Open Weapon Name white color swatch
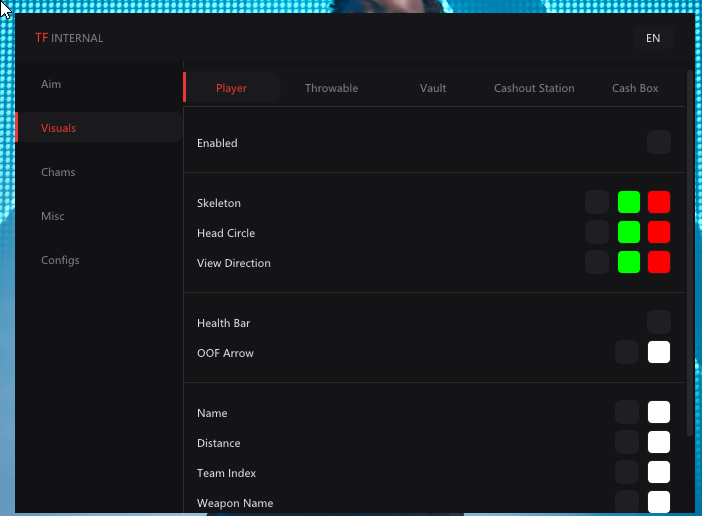This screenshot has width=702, height=516. click(659, 502)
